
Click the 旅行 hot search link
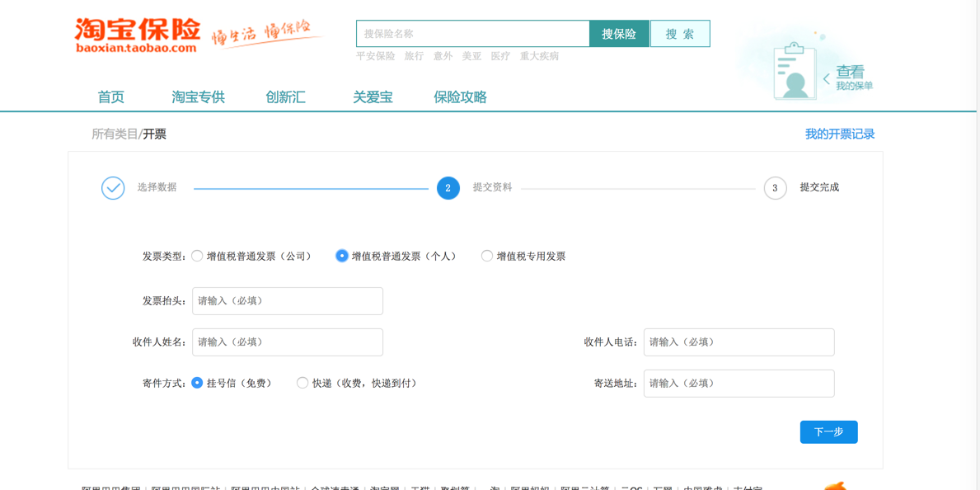(x=415, y=56)
